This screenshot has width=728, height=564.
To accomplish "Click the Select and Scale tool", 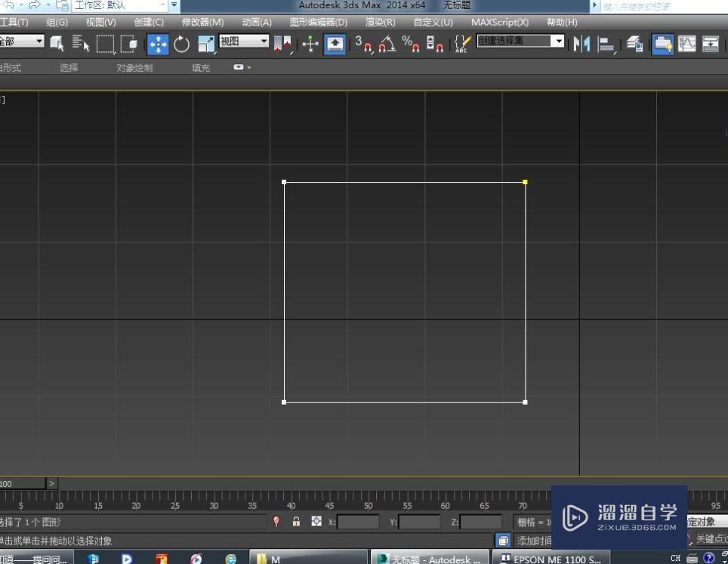I will [x=205, y=44].
